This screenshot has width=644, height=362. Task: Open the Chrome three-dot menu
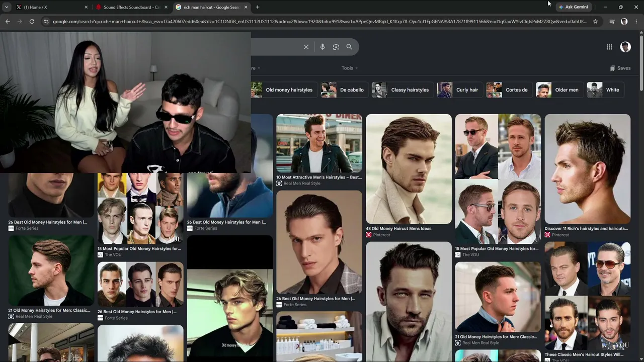[636, 22]
